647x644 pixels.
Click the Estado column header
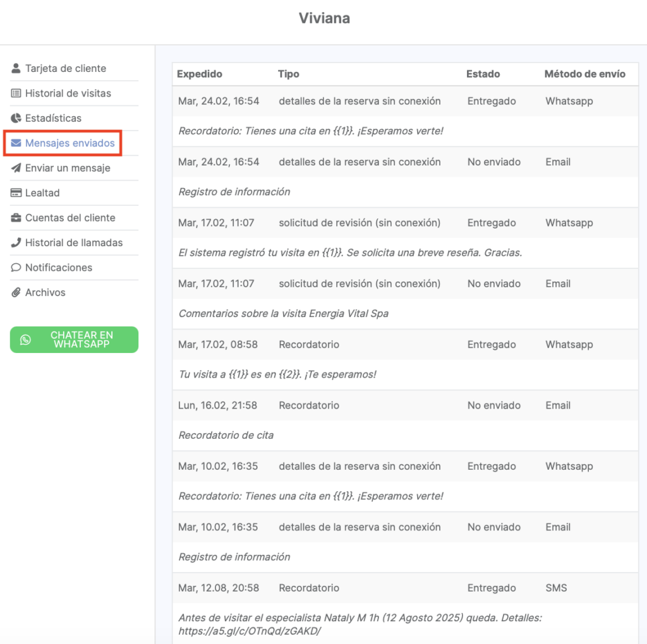[483, 74]
